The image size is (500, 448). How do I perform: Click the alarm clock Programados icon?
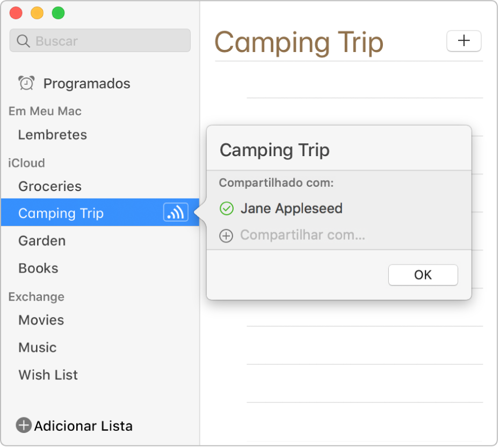coord(26,84)
